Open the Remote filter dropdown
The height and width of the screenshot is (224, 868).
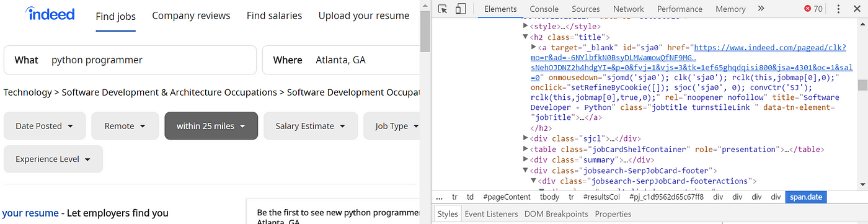(125, 126)
